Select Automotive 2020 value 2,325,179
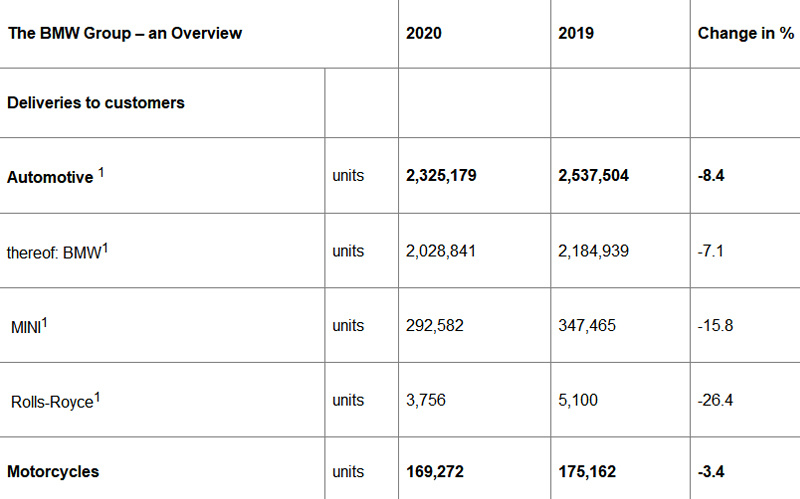 (x=441, y=176)
